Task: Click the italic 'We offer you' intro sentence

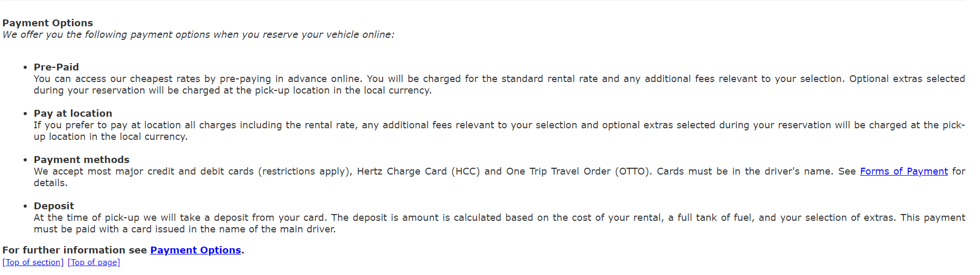Action: (198, 35)
